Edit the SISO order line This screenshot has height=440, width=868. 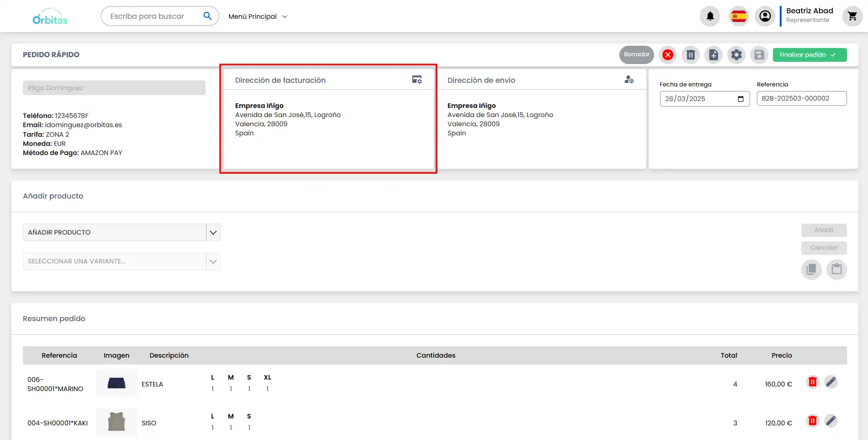tap(831, 421)
